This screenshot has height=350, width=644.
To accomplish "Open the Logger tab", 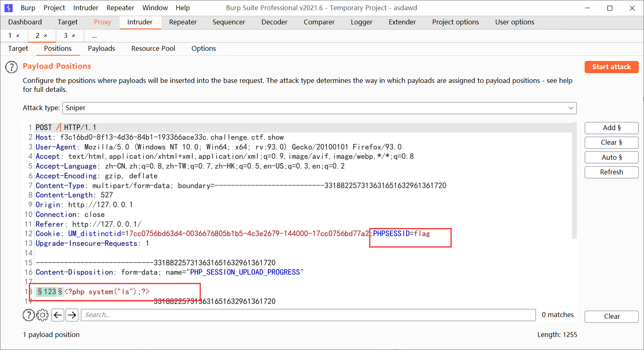I will 361,22.
